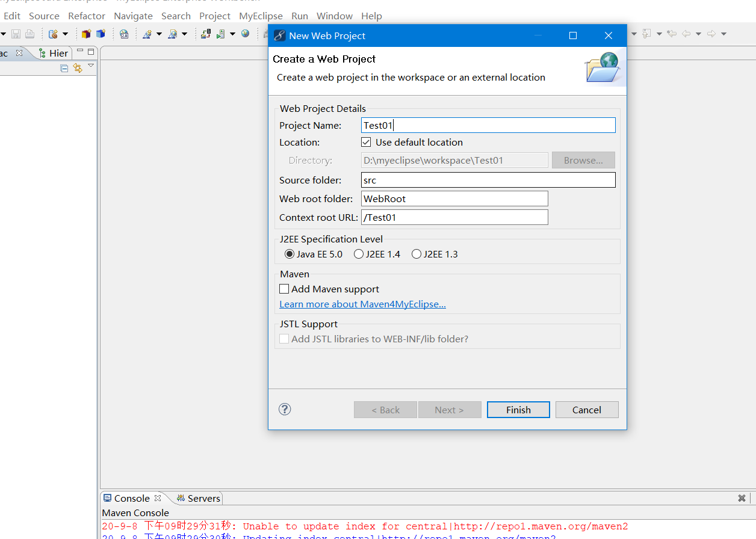Click the Back navigation arrow in toolbar
This screenshot has height=539, width=756.
[686, 34]
